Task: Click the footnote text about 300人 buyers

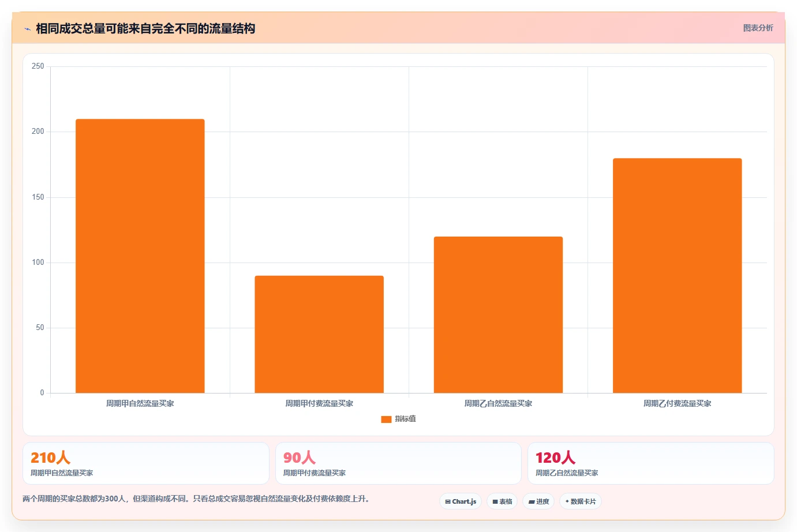Action: point(196,499)
